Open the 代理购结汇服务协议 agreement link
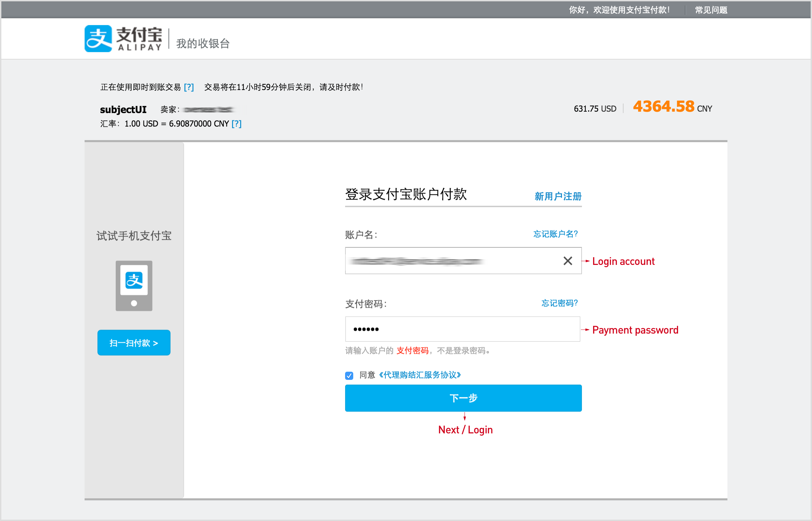Viewport: 812px width, 521px height. 420,375
